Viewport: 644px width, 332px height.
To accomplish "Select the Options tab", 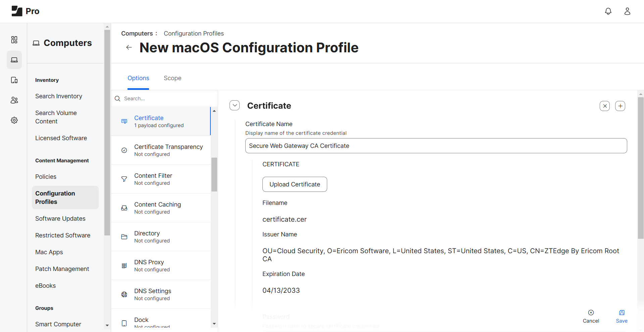I will 138,78.
